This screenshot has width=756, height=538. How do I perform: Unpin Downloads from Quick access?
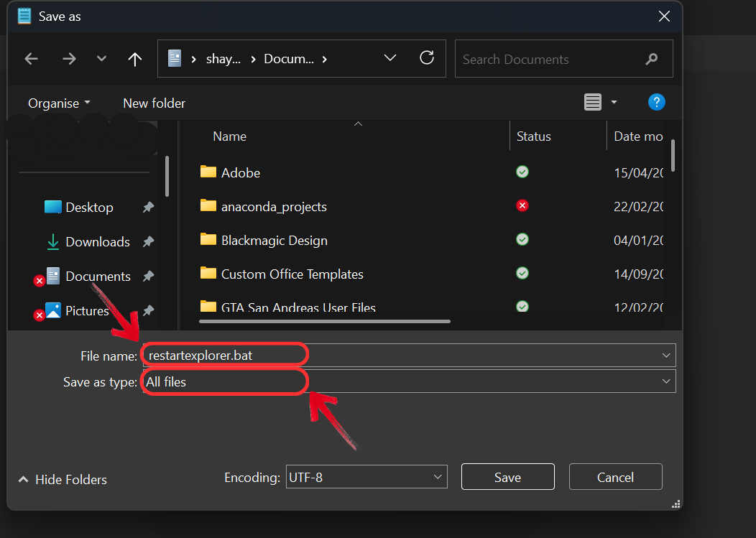148,241
